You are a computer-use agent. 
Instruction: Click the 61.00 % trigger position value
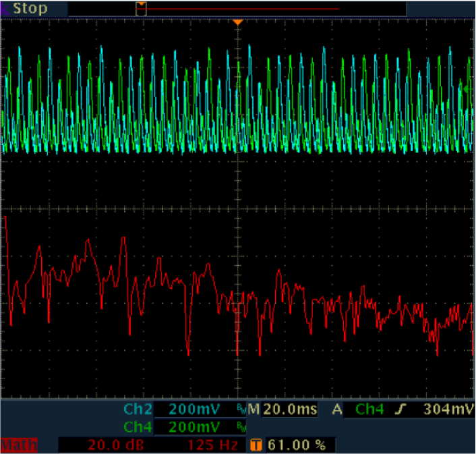coord(297,445)
